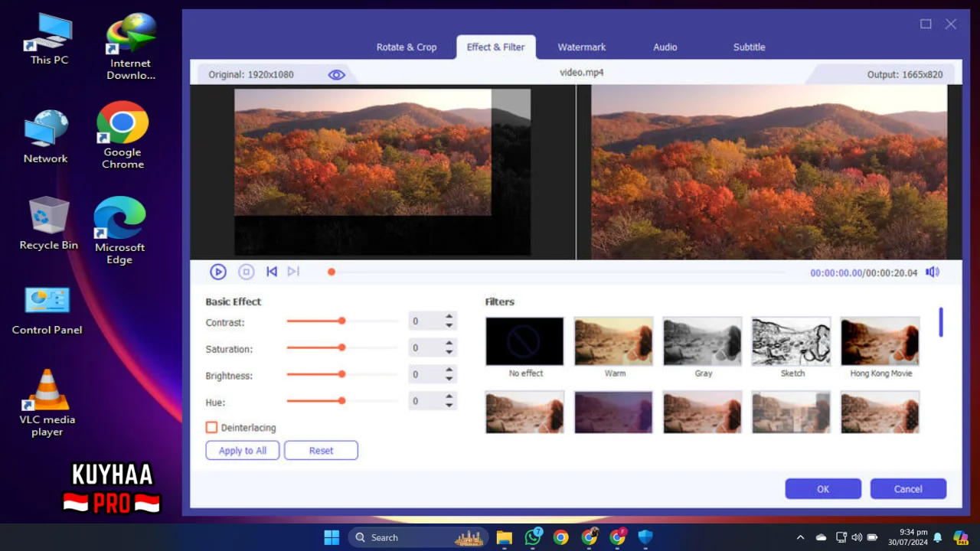
Task: Decrease the Saturation value with down arrow
Action: [449, 353]
